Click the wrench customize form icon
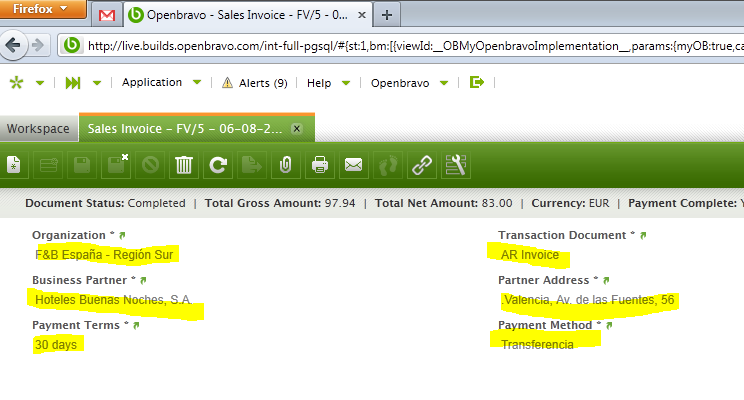This screenshot has width=744, height=400. coord(456,165)
